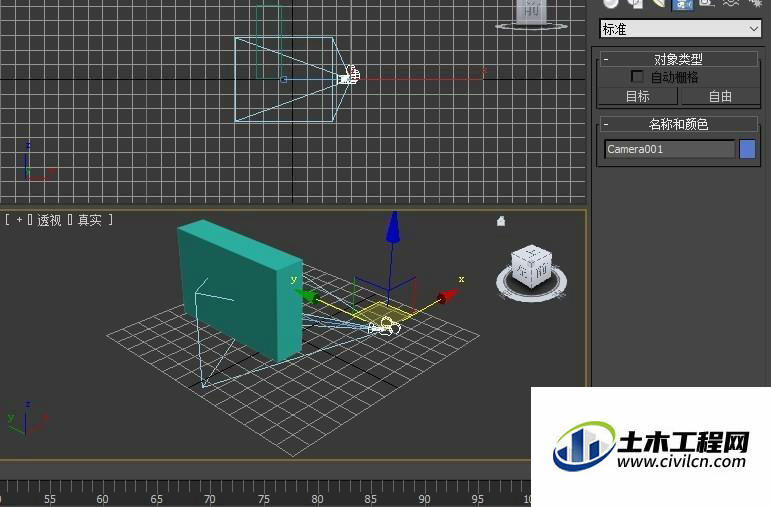Image resolution: width=771 pixels, height=507 pixels.
Task: Click the yellow XY plane handle of gizmo
Action: [x=380, y=313]
